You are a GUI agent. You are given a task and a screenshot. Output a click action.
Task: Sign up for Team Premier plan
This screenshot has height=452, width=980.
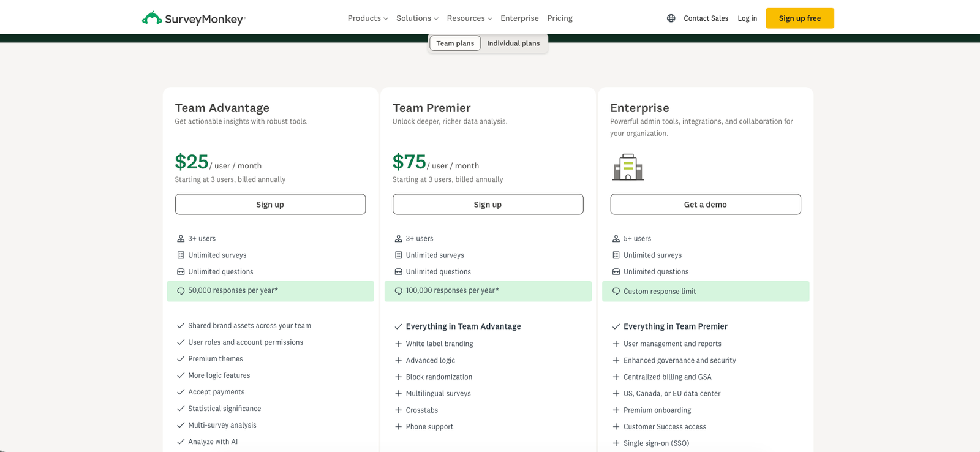488,205
